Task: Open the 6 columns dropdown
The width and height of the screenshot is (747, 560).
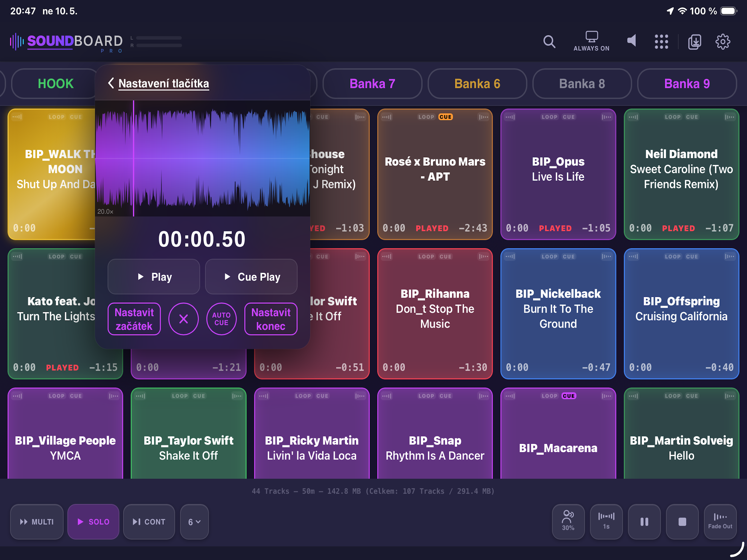Action: pos(194,521)
